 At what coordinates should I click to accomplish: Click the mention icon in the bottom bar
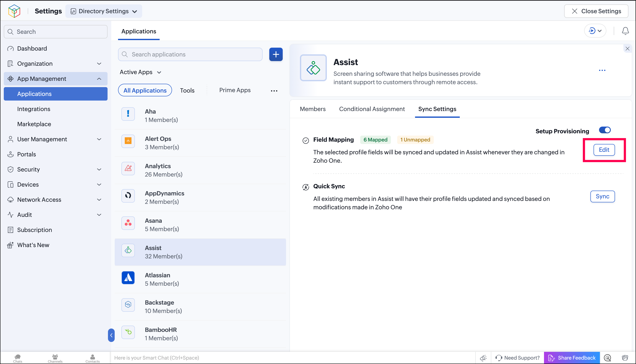[x=607, y=358]
